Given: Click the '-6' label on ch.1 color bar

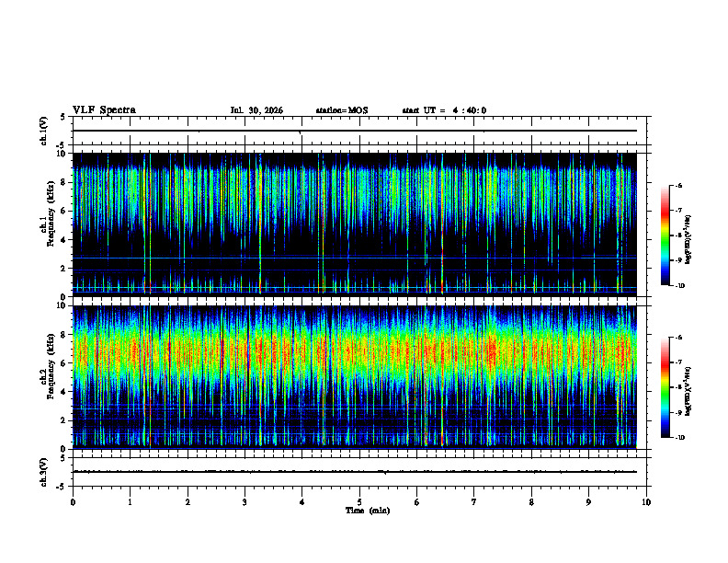Looking at the screenshot, I should [x=678, y=185].
